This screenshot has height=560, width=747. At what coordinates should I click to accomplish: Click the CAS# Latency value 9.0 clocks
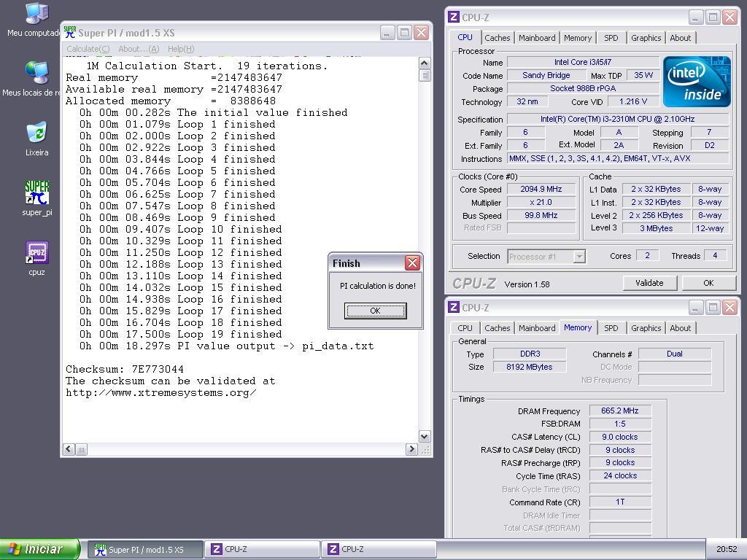pos(620,437)
